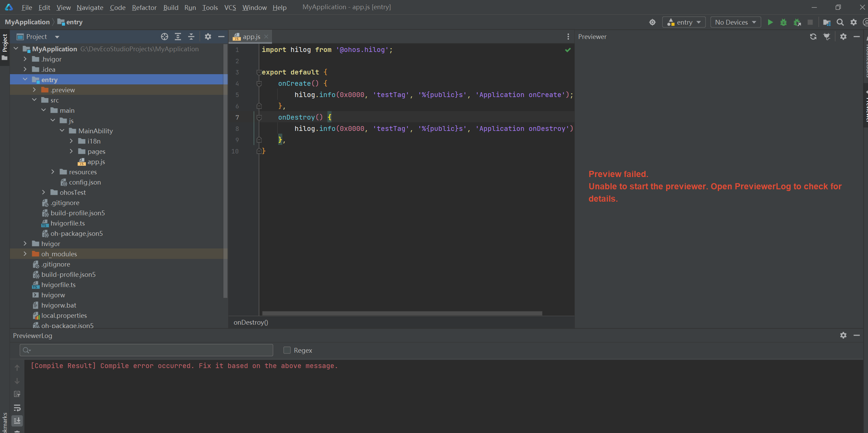Click the Debug bug icon in toolbar
Viewport: 868px width, 433px height.
pyautogui.click(x=783, y=22)
